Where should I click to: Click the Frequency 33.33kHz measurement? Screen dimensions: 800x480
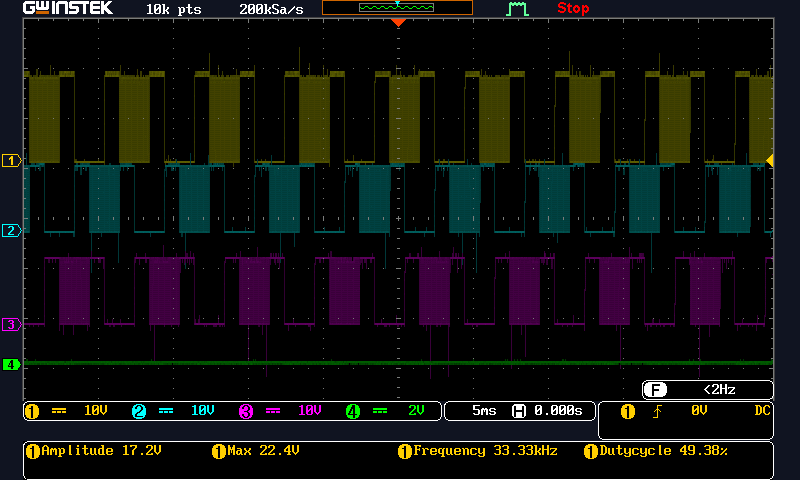click(485, 450)
